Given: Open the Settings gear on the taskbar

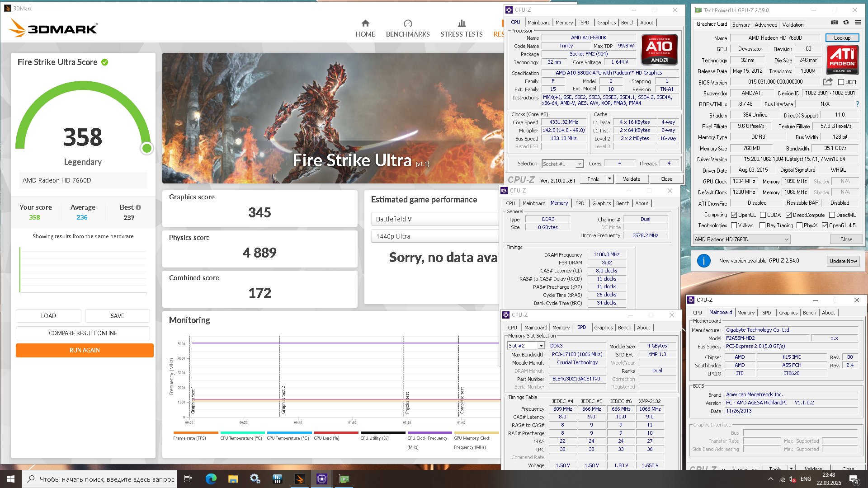Looking at the screenshot, I should [255, 479].
